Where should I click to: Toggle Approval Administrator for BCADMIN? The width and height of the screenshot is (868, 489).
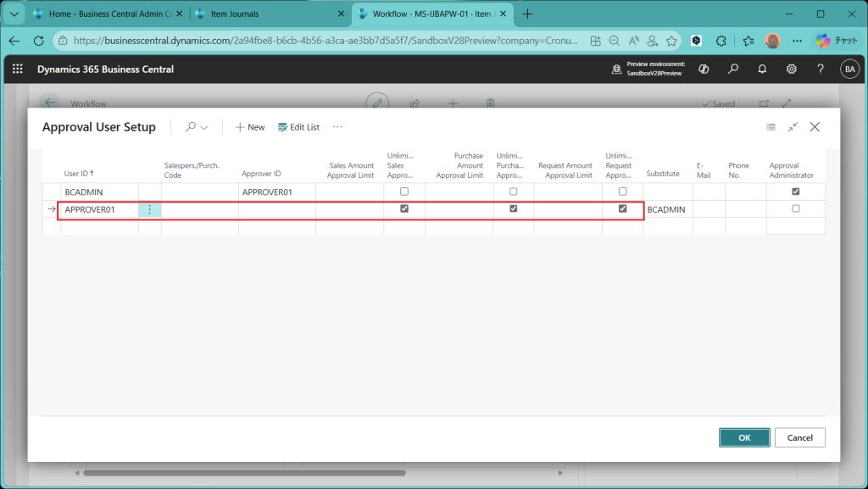(x=795, y=192)
